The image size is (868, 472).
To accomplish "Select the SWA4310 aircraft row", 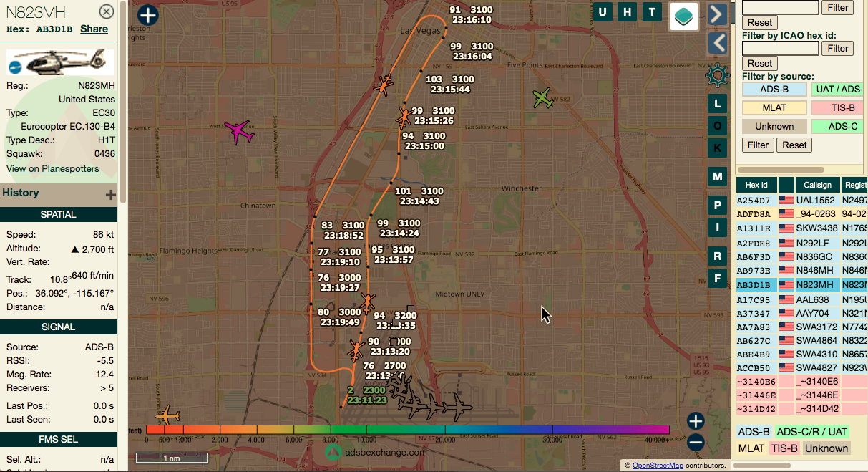I will pos(802,354).
